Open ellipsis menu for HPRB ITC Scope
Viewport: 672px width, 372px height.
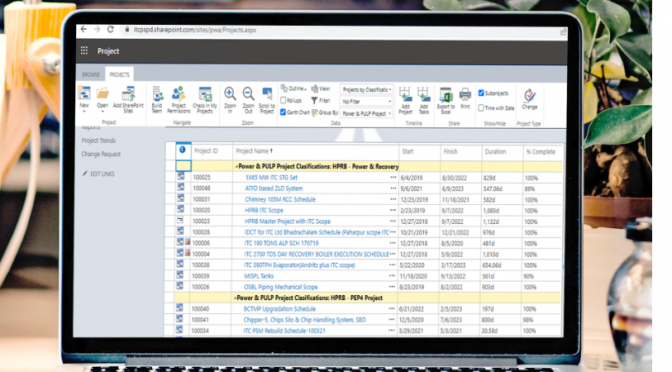click(x=393, y=210)
